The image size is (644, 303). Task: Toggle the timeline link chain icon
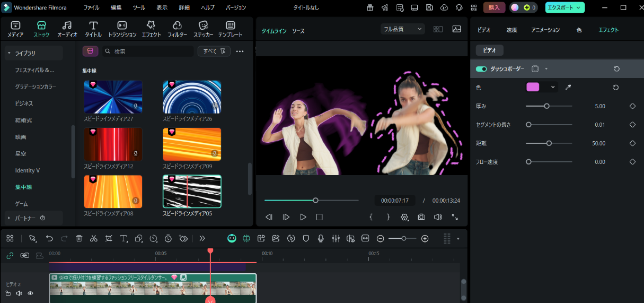10,255
